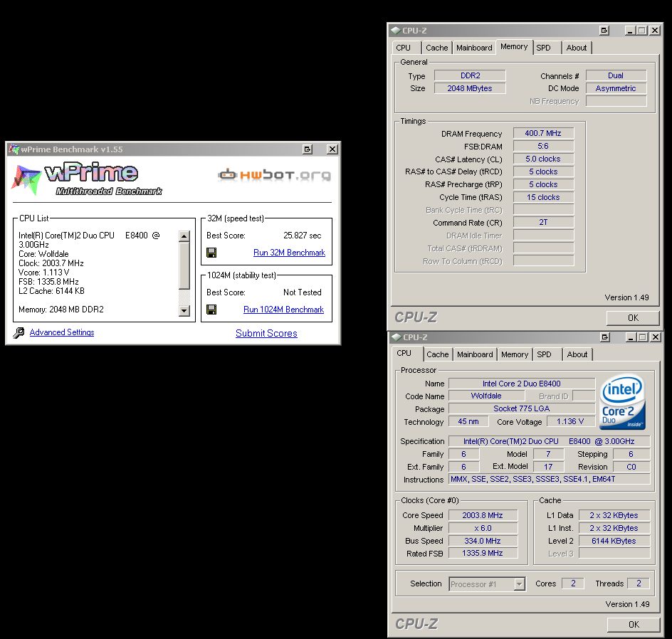Click the CPU List scrollbar thumb
Screen dimensions: 672x639
coord(184,265)
